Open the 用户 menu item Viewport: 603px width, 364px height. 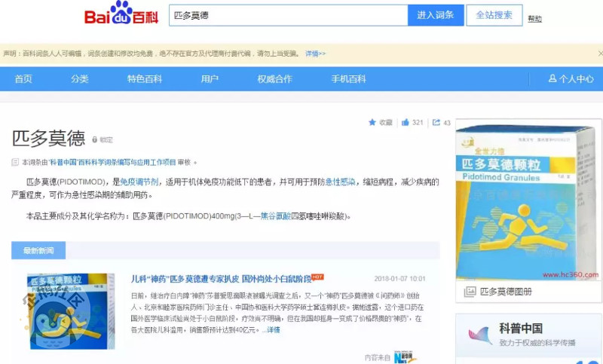(x=210, y=79)
